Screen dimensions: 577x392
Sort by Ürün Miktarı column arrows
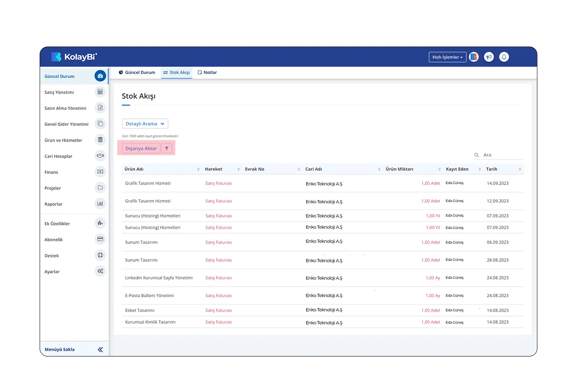[439, 169]
